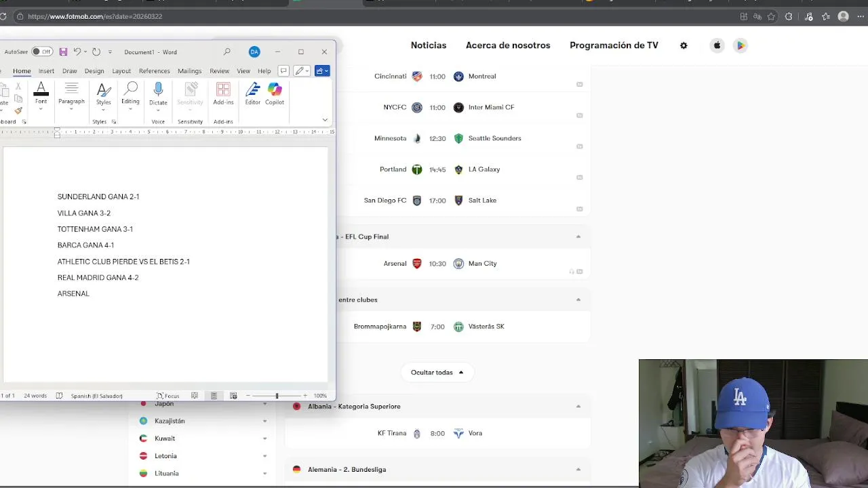Switch Word to Print Layout view
868x488 pixels.
(214, 395)
